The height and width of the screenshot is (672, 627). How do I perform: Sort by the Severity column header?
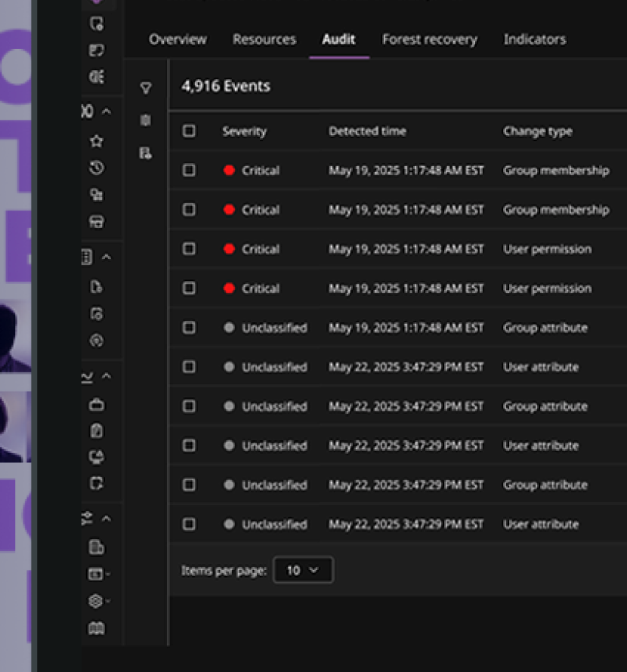point(244,131)
